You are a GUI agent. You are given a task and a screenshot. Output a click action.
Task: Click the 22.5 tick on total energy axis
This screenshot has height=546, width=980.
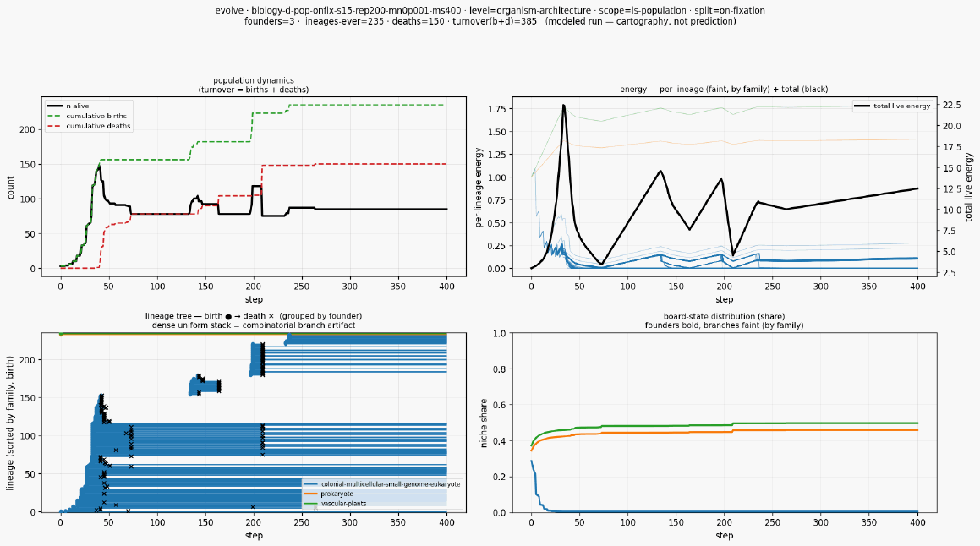[x=951, y=105]
